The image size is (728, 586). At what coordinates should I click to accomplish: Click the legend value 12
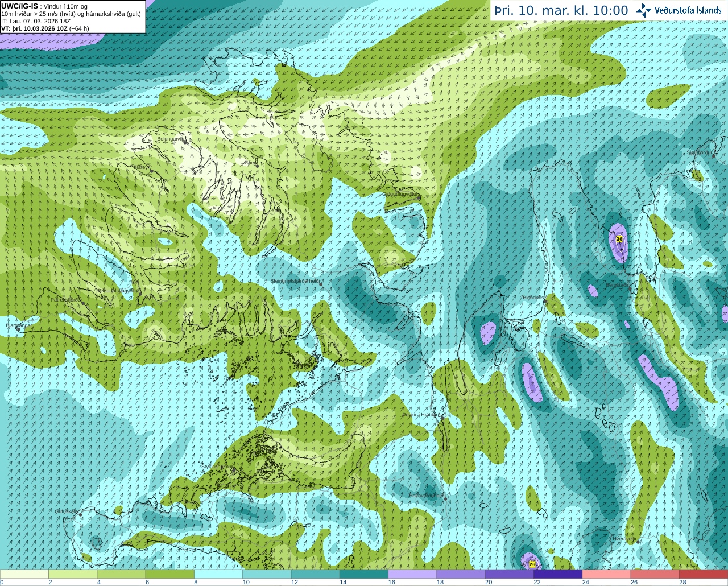point(295,582)
